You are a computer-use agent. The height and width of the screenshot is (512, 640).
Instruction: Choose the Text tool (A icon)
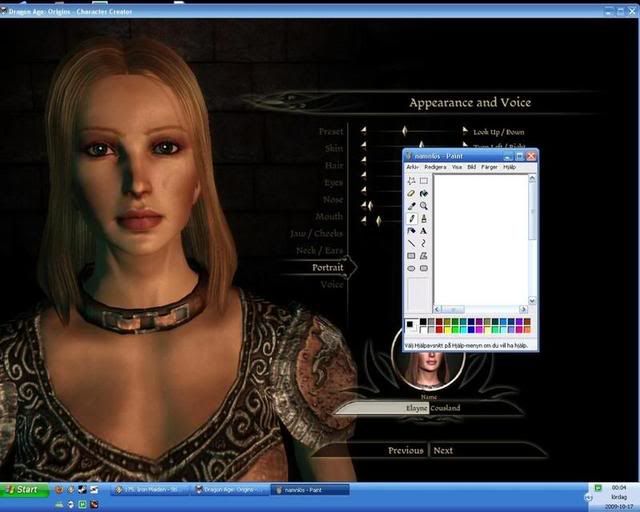[424, 230]
